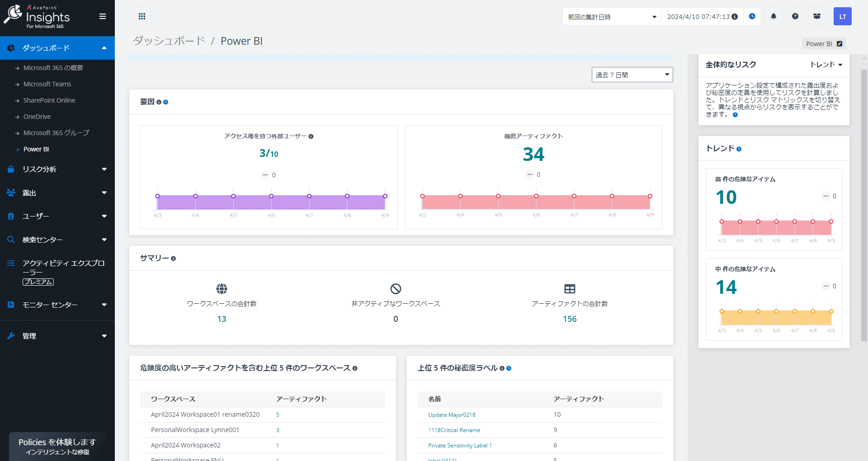
Task: Click clock icon after risk description text
Action: (736, 115)
